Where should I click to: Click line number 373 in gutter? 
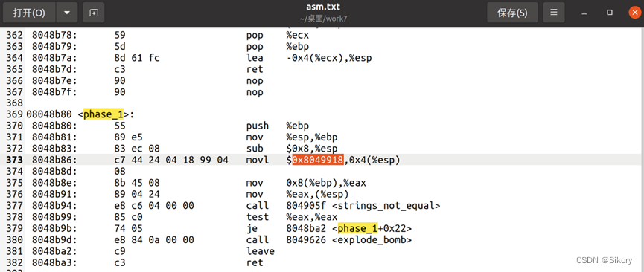(x=13, y=160)
